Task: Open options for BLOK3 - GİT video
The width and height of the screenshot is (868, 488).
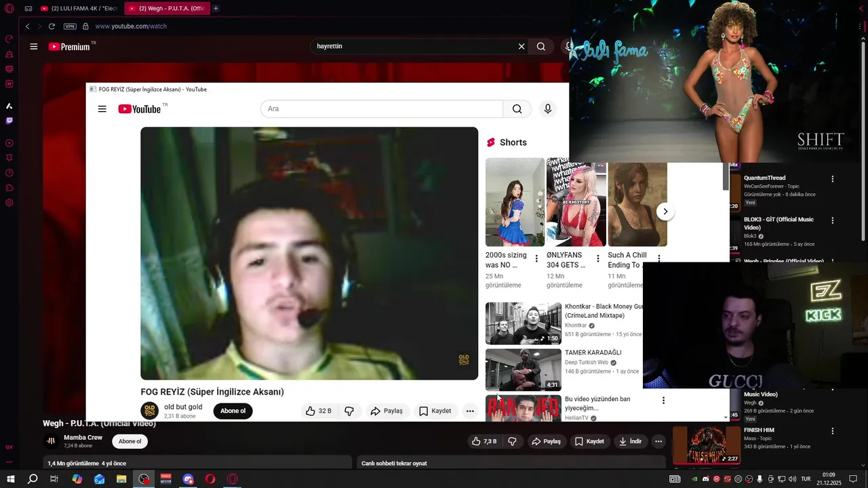Action: 833,221
